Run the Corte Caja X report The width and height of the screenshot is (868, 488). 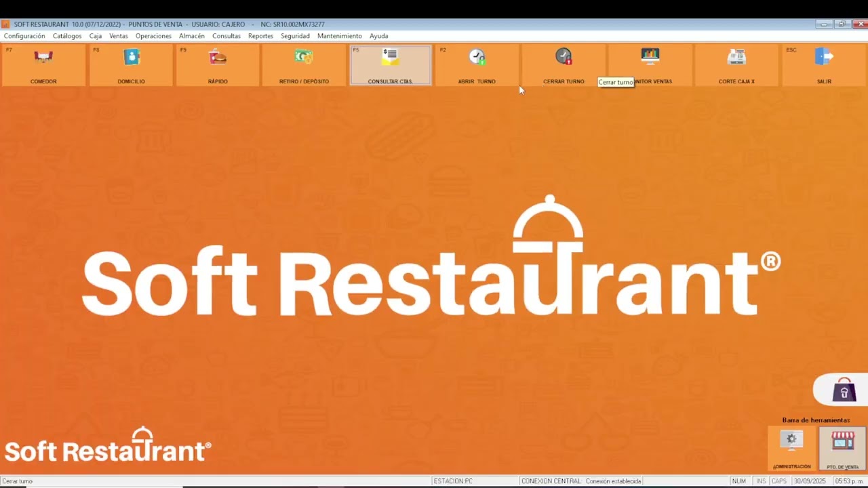(x=736, y=65)
